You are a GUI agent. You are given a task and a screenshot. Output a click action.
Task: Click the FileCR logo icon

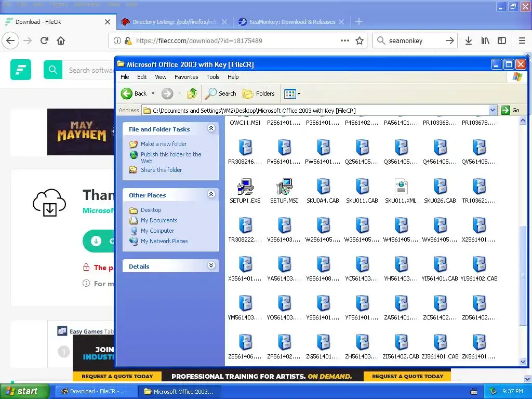[21, 70]
